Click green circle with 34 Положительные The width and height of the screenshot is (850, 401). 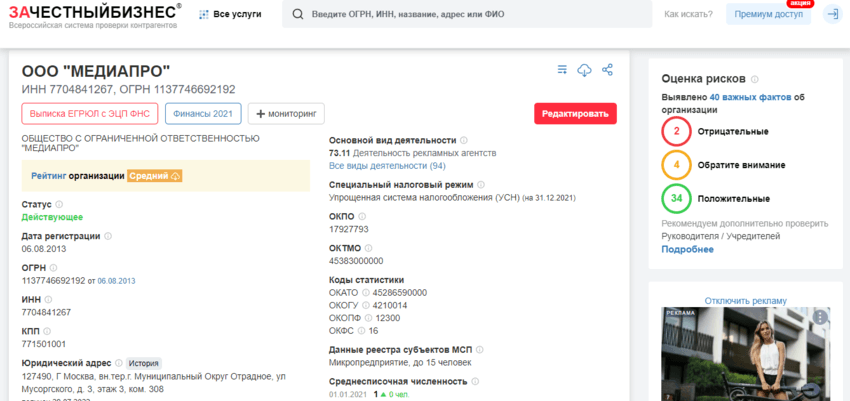click(676, 198)
